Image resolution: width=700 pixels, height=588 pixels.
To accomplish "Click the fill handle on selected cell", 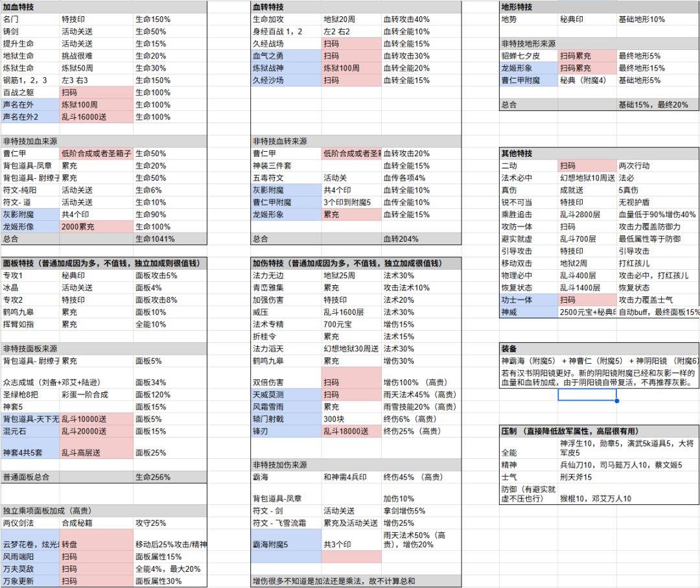I will click(x=616, y=401).
